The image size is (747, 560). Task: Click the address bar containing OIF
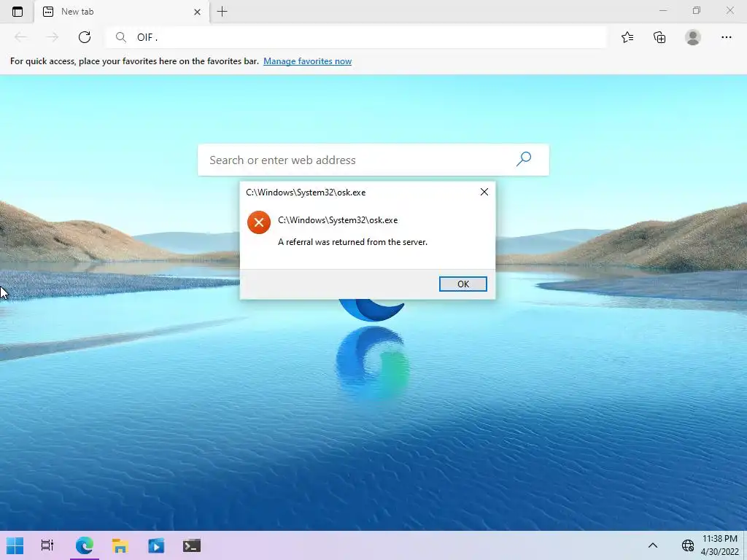[356, 37]
